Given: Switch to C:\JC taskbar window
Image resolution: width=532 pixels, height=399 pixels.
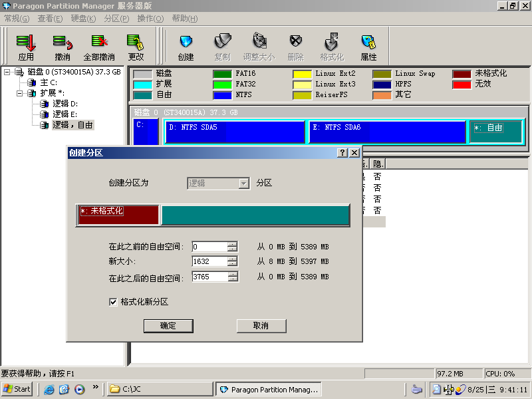Looking at the screenshot, I should [160, 389].
